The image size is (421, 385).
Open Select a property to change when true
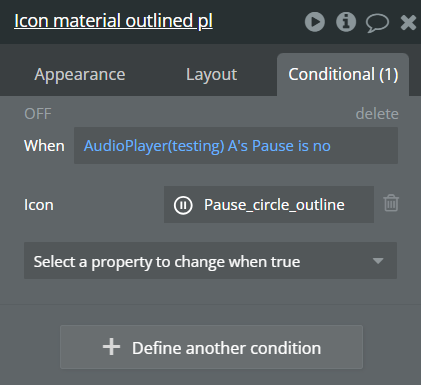210,261
